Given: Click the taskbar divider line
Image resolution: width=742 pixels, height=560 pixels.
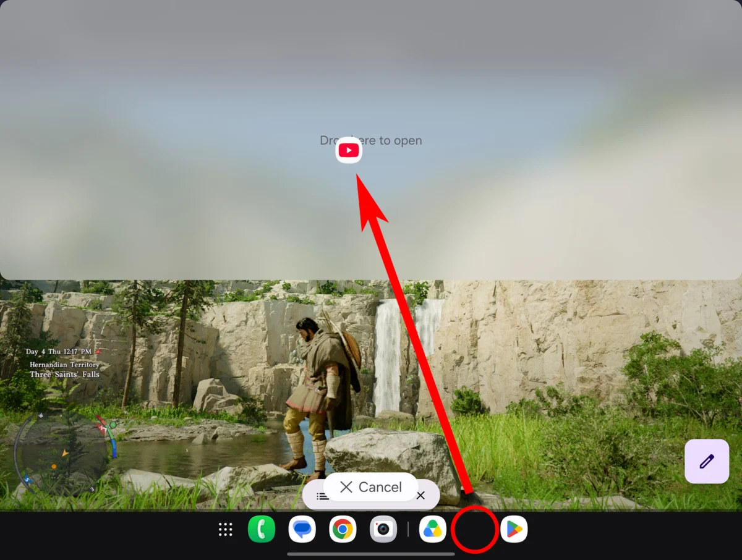Looking at the screenshot, I should 408,530.
